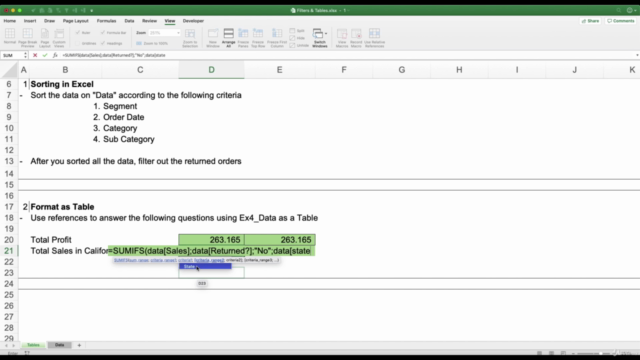Click Hide window option
Screen dimensions: 640x360
click(297, 38)
